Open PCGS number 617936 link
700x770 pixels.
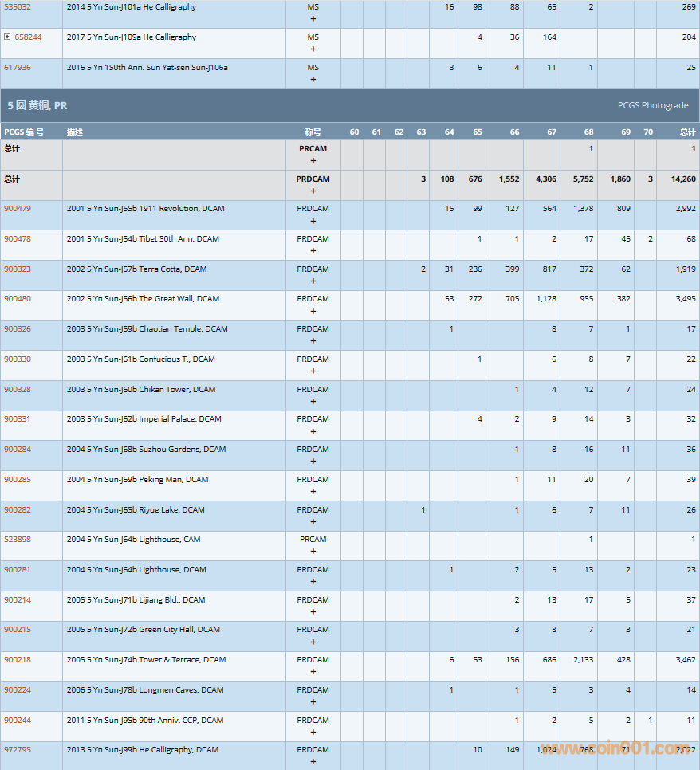point(18,68)
